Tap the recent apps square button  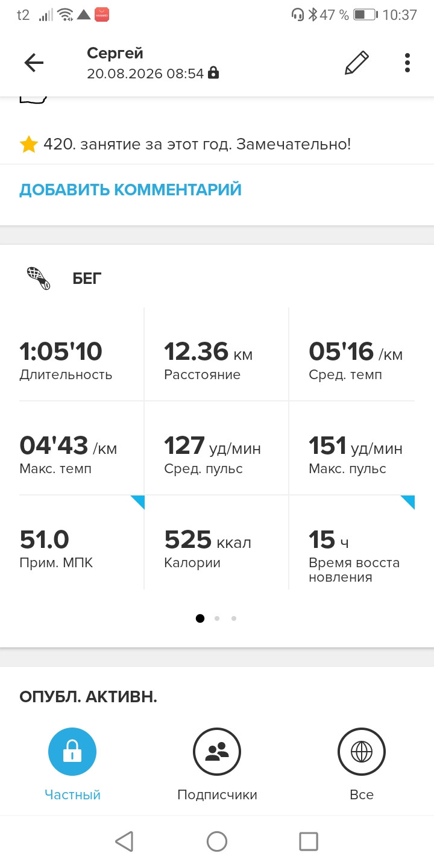[x=309, y=841]
